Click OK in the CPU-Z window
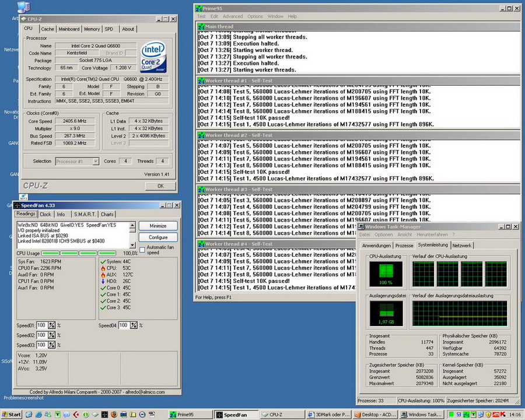 coord(160,185)
